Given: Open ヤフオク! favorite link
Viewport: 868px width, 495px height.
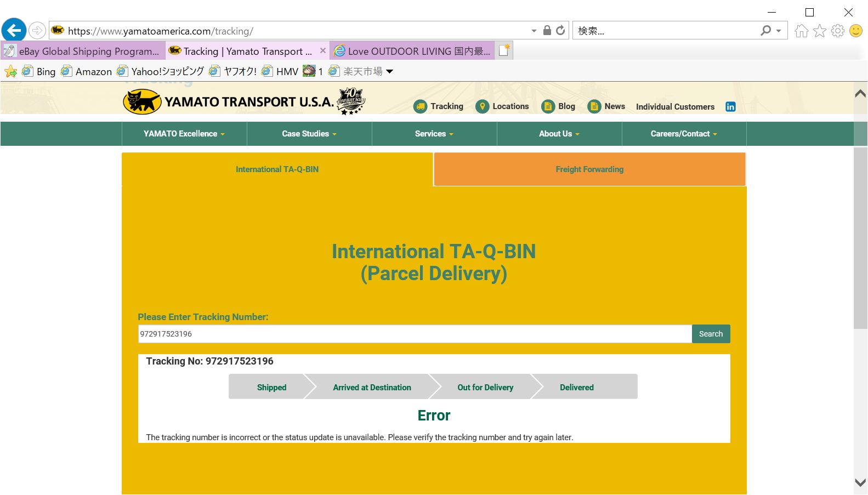Looking at the screenshot, I should (x=232, y=71).
